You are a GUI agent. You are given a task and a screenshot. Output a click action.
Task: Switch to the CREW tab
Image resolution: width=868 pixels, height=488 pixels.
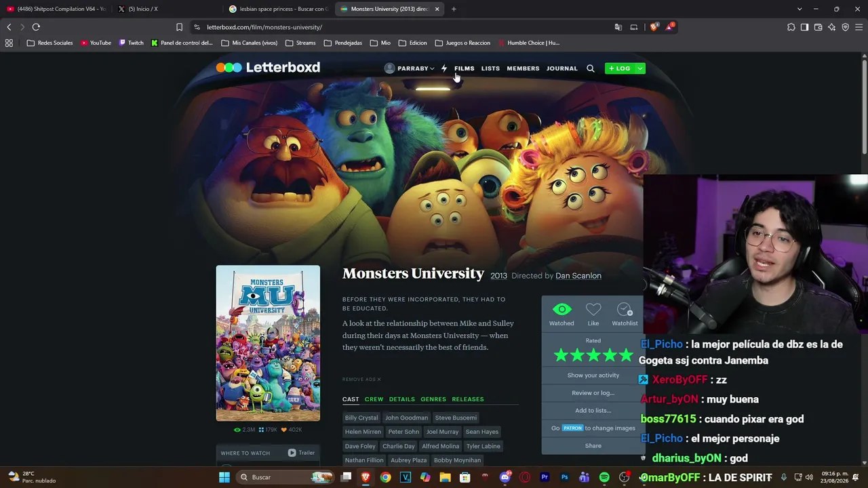(x=374, y=399)
